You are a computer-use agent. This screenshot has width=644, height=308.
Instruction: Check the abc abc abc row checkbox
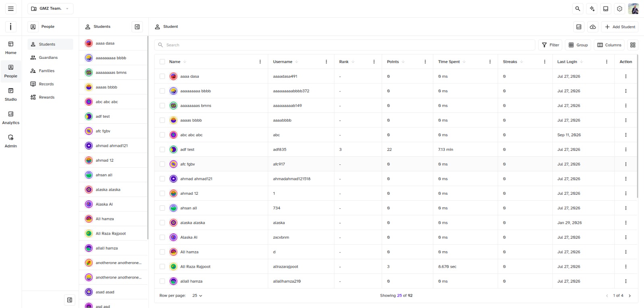pos(162,135)
